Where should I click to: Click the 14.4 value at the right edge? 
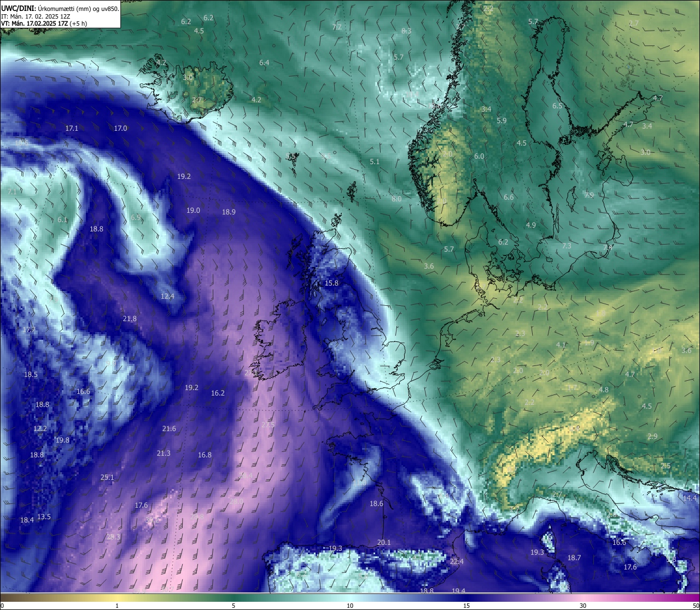(x=690, y=498)
